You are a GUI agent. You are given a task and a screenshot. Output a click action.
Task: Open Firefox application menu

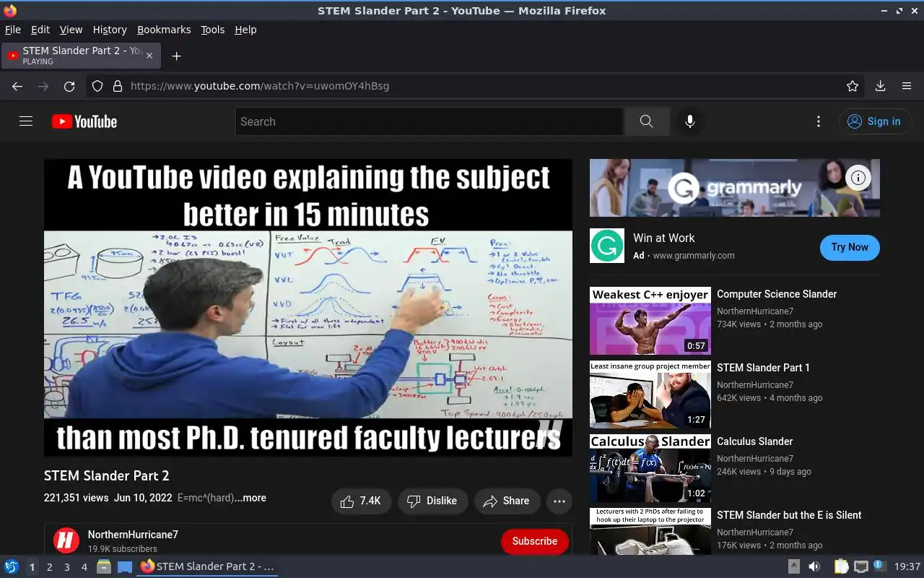click(907, 86)
